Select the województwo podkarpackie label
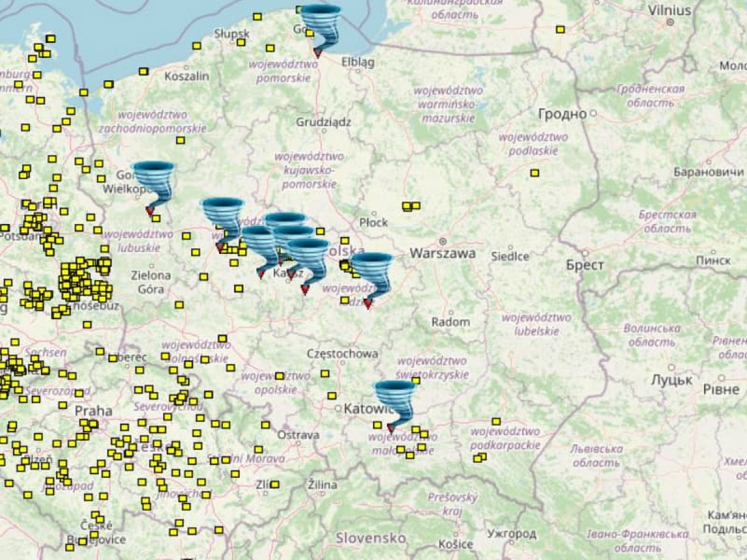This screenshot has width=747, height=560. click(x=505, y=439)
